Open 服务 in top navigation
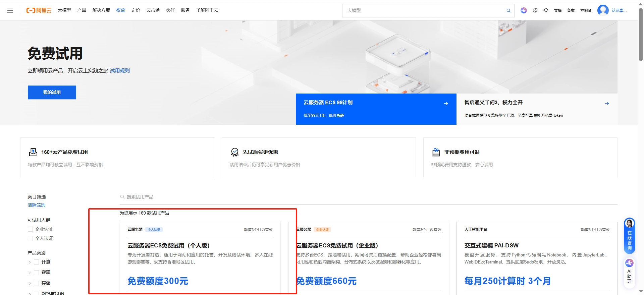The width and height of the screenshot is (644, 295). (185, 10)
